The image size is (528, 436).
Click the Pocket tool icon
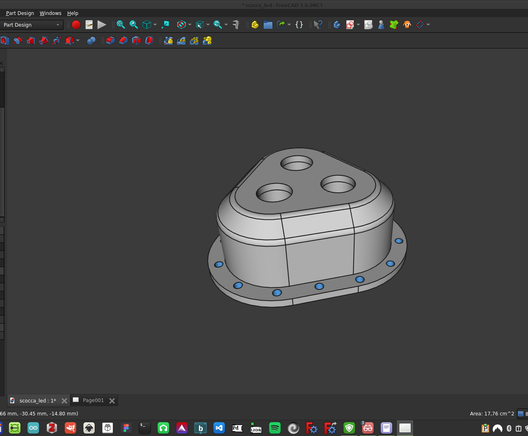4,41
